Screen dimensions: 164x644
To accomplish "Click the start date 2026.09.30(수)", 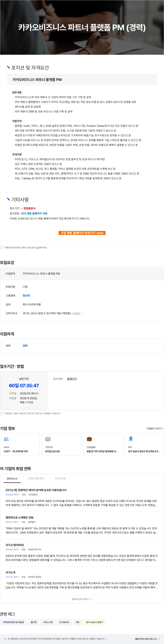I will 29,393.
